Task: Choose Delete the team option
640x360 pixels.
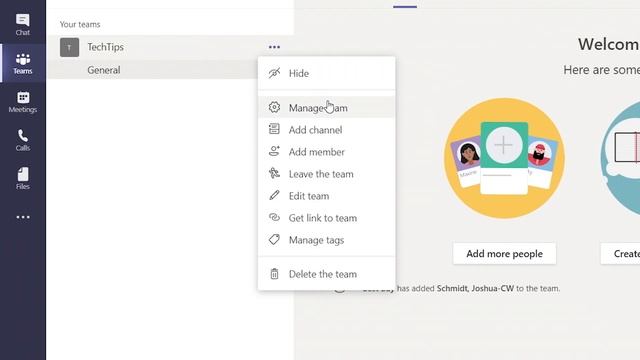Action: pos(327,274)
